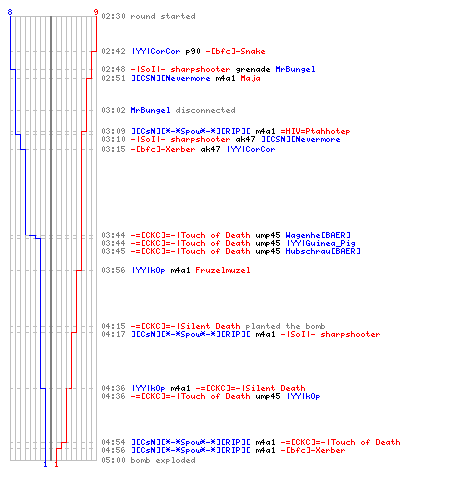Screen dimensions: 450x500
Task: Click -|SoI|- sharpshooter victim at 04:17
Action: pyautogui.click(x=330, y=334)
